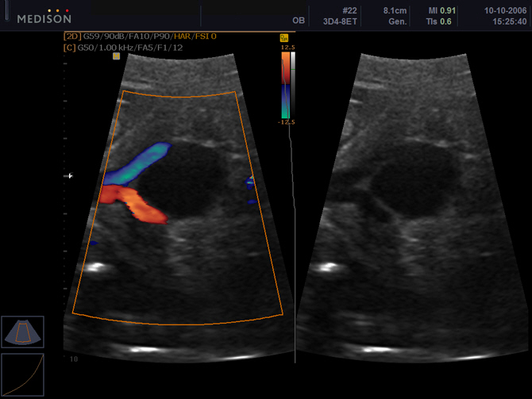Click the #22 frame number

(349, 10)
